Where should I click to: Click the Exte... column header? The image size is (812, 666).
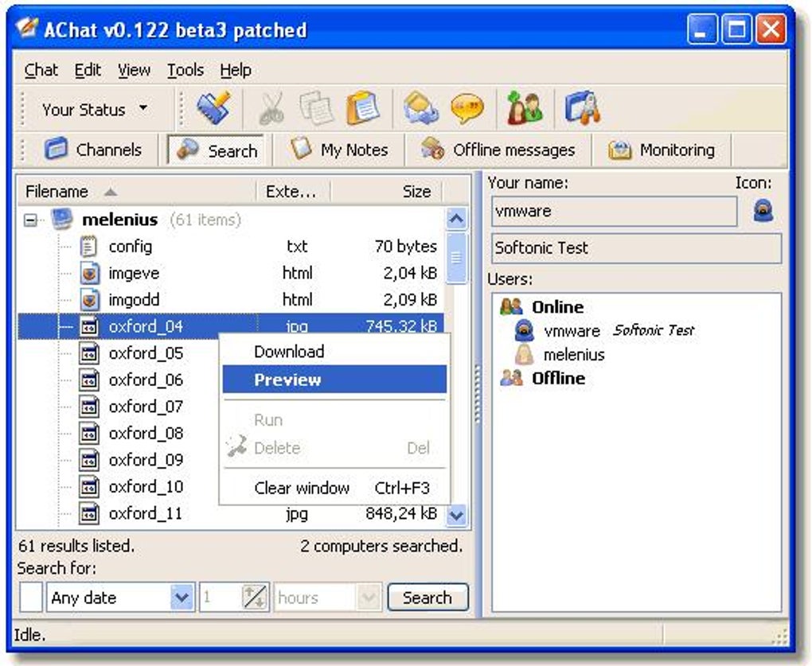tap(293, 192)
